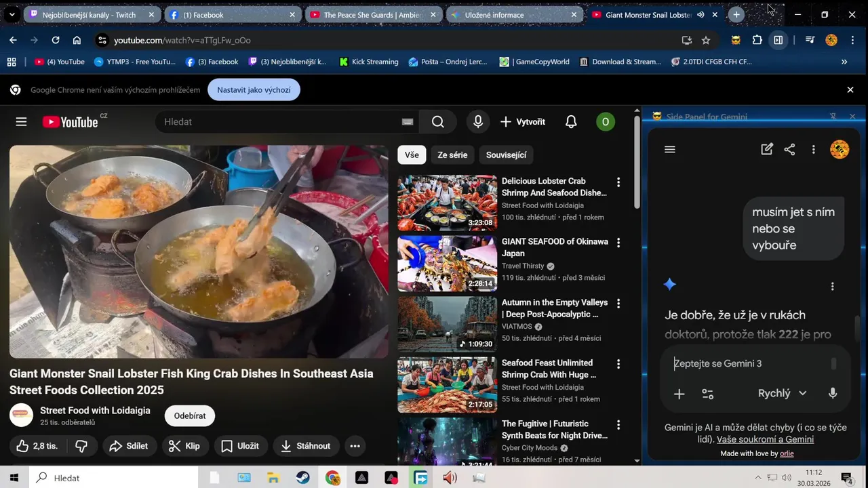Expand hidden bookmarks with double chevron
868x488 pixels.
(x=844, y=62)
